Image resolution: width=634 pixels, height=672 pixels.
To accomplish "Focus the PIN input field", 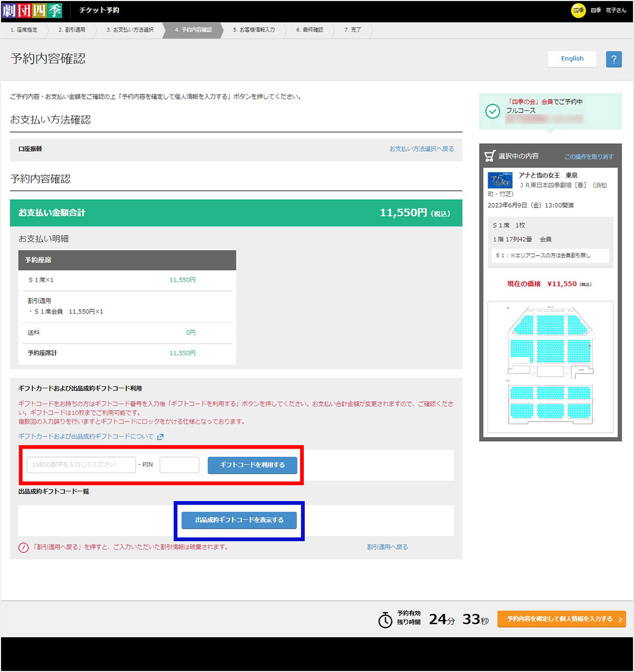I will [180, 465].
